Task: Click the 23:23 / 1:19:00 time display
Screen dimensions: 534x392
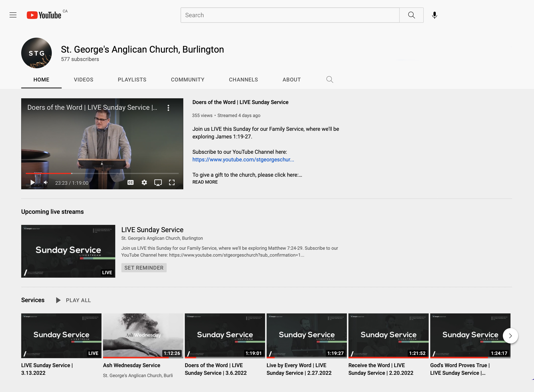Action: pos(72,183)
